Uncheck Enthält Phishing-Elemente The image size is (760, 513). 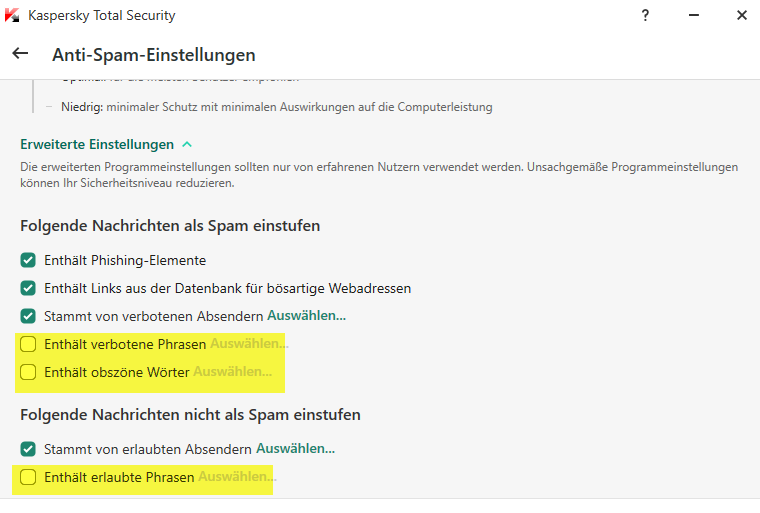pos(28,260)
